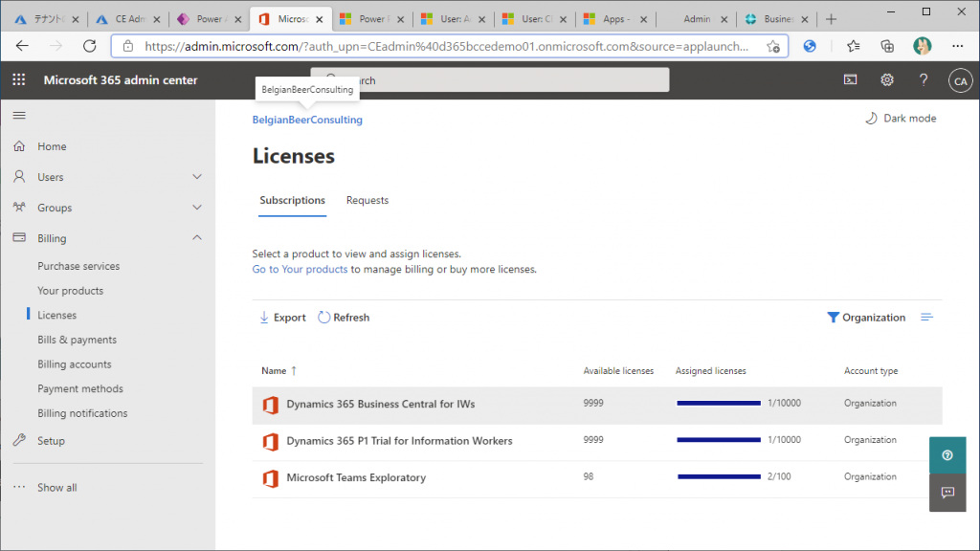Click P1 Trial assigned licenses progress bar

click(719, 440)
